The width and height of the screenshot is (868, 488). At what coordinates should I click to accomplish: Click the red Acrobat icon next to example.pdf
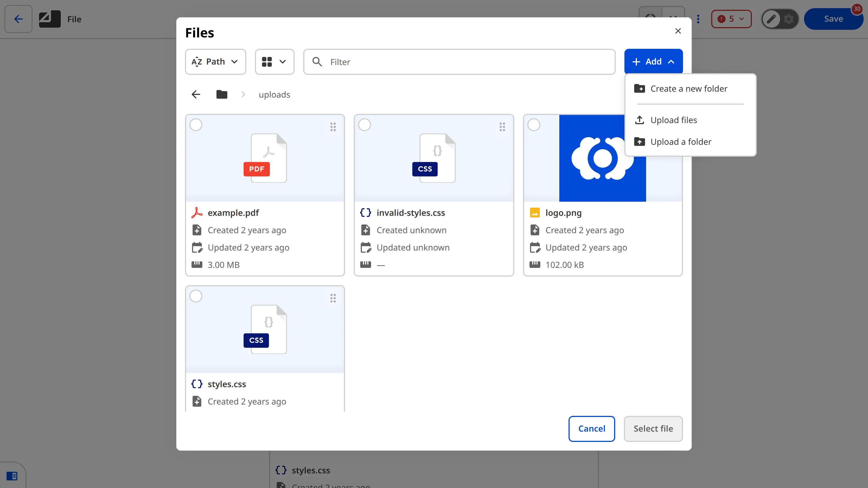coord(197,213)
